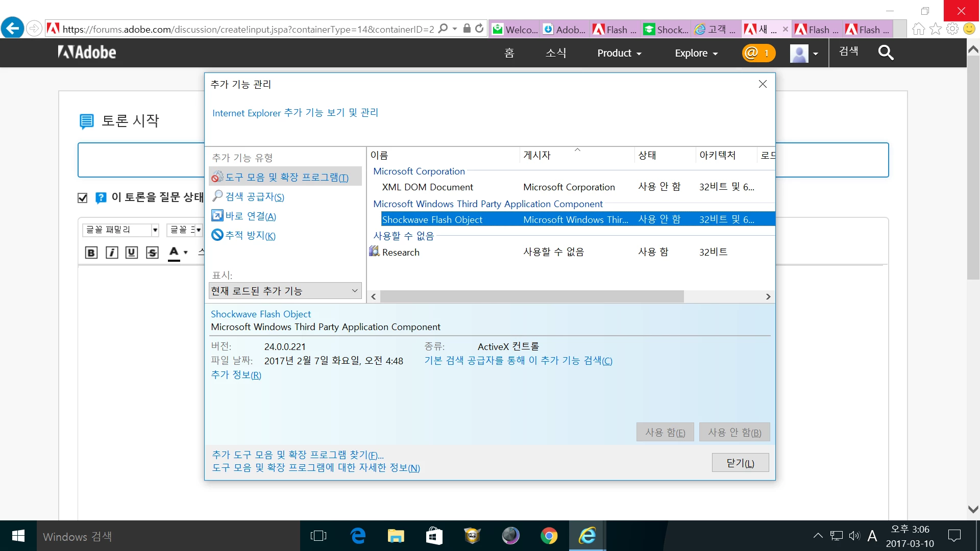Select the Research add-on row

pos(401,252)
